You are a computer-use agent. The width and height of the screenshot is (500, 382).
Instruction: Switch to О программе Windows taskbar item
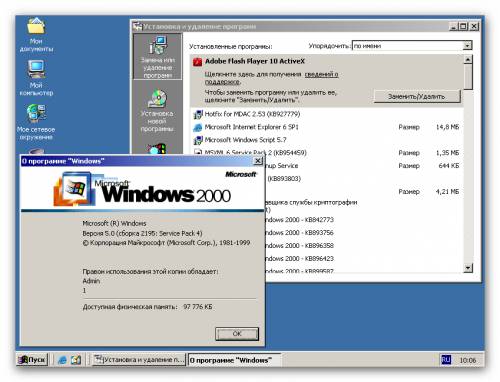(x=234, y=360)
